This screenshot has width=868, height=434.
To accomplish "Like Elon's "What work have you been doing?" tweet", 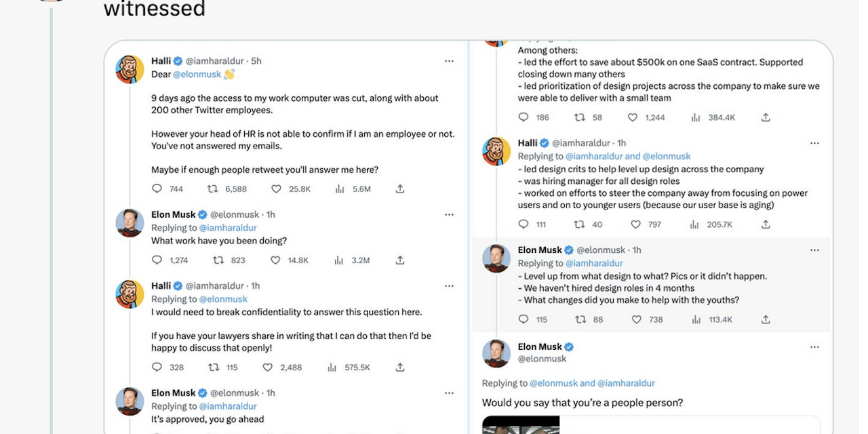I will click(276, 260).
